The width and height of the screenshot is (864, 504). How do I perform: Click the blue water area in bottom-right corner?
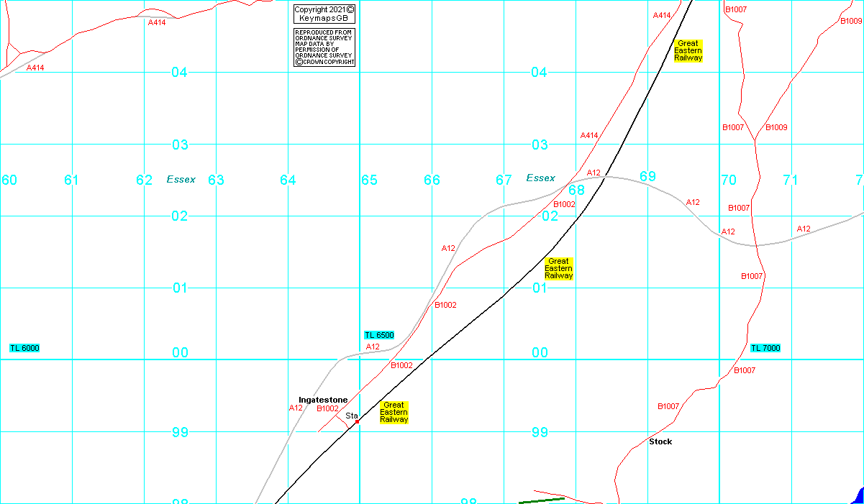(859, 497)
